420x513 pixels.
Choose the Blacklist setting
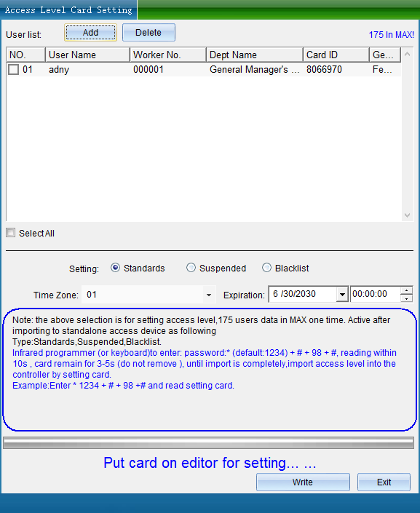pos(267,268)
